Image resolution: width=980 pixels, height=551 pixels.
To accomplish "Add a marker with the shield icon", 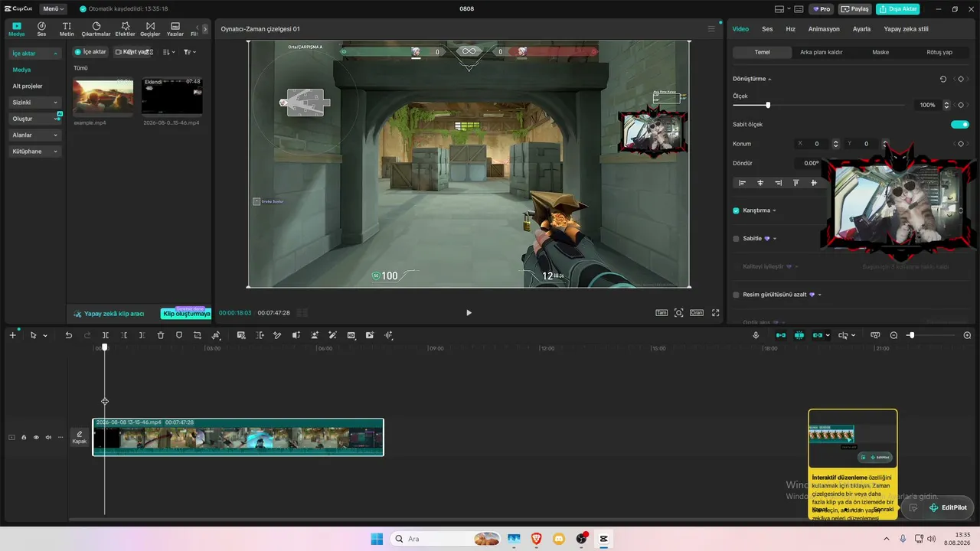I will tap(179, 335).
